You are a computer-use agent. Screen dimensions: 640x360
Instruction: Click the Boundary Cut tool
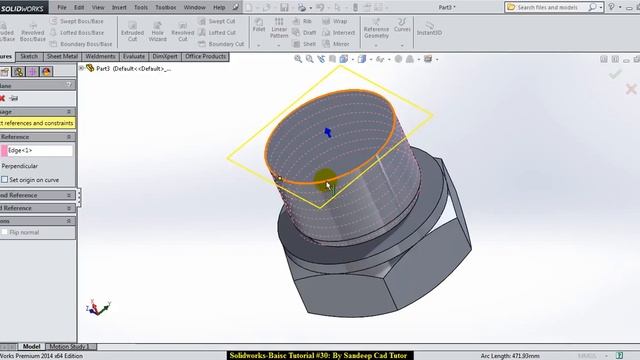point(221,44)
